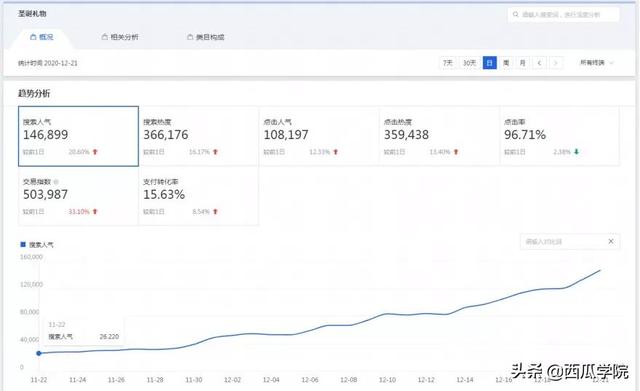This screenshot has width=640, height=391.
Task: Click the 统计时间 2020-12-21 date text
Action: pos(48,63)
